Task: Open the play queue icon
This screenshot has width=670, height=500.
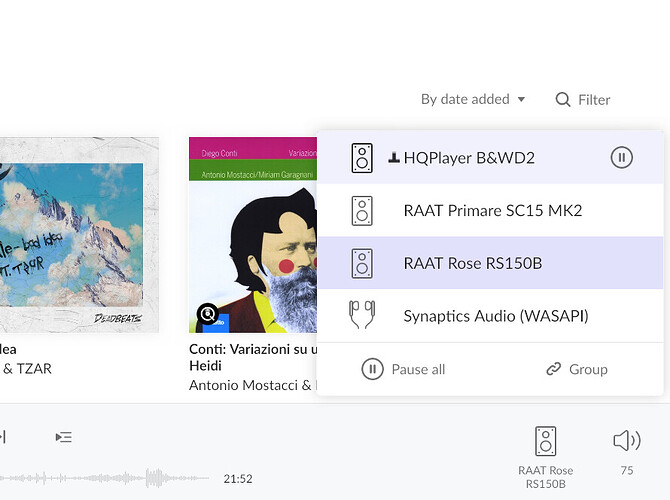Action: (64, 437)
